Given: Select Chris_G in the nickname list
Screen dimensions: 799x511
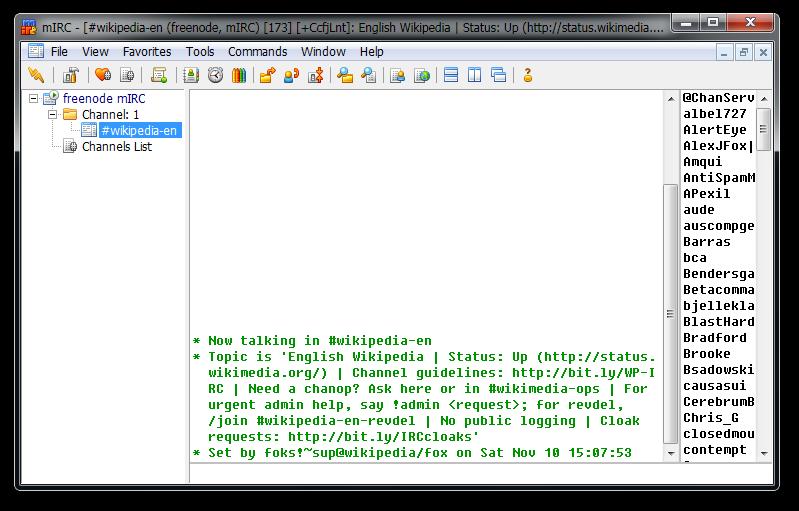Looking at the screenshot, I should pyautogui.click(x=710, y=418).
